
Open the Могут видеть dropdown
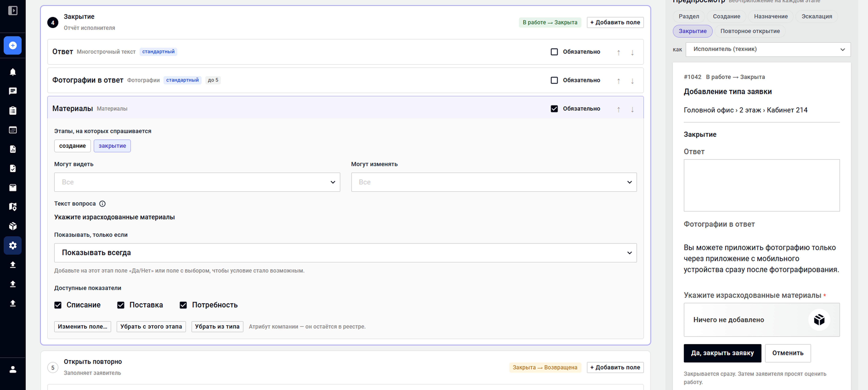[197, 182]
